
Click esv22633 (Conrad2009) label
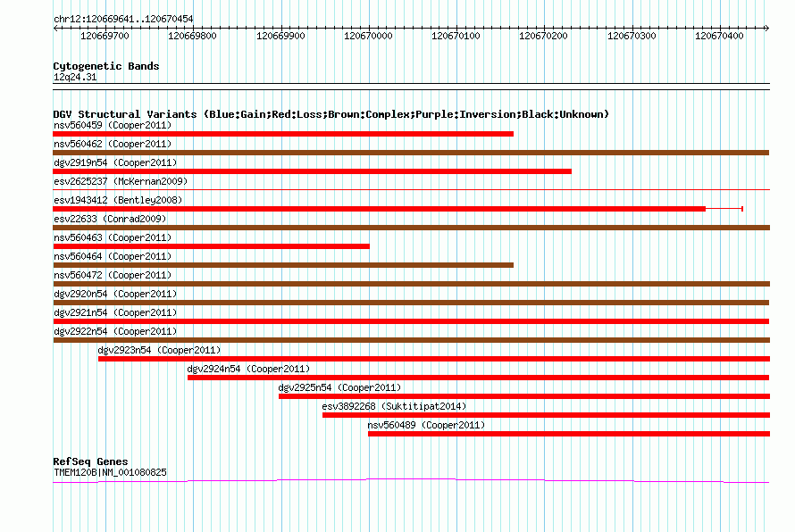(x=110, y=219)
